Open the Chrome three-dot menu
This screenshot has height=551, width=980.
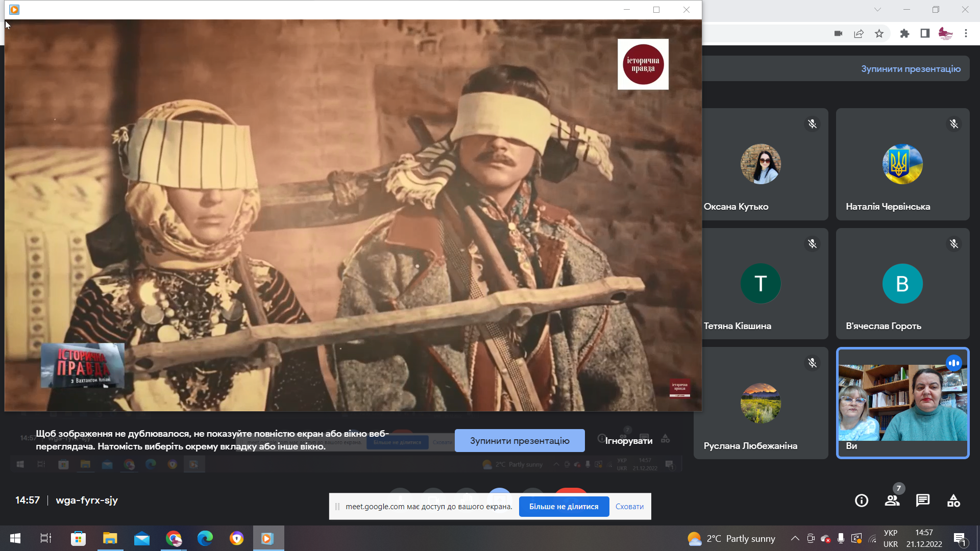coord(966,34)
